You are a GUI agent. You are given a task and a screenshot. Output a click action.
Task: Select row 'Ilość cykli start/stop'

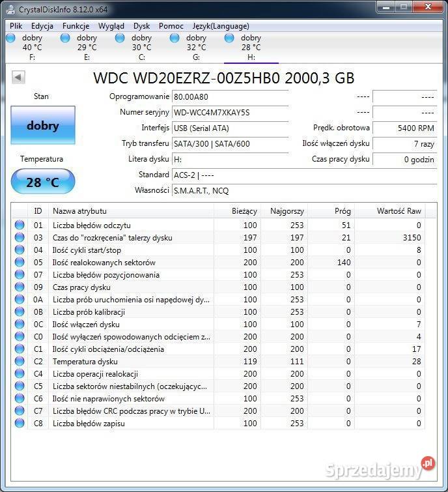click(219, 250)
